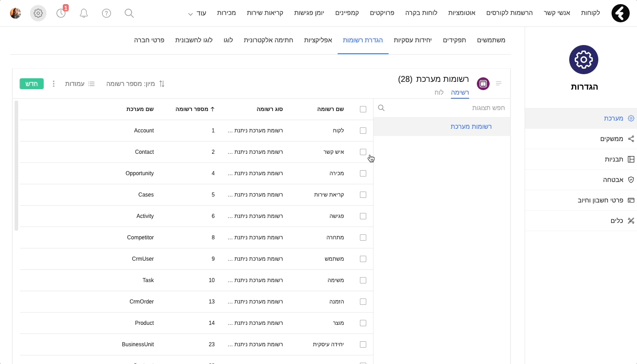Switch to the חתימה אלקטרונית tab
Screen dimensions: 637x364
click(268, 40)
